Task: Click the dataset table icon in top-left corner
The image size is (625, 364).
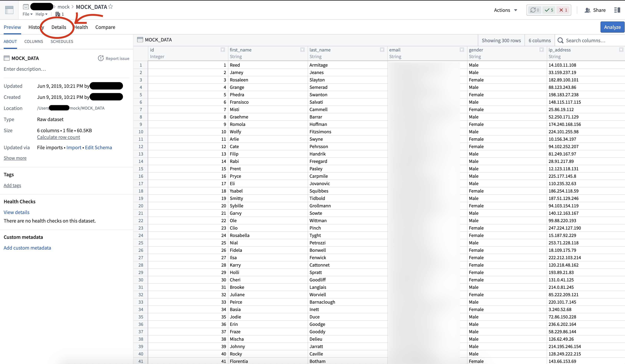Action: (9, 10)
